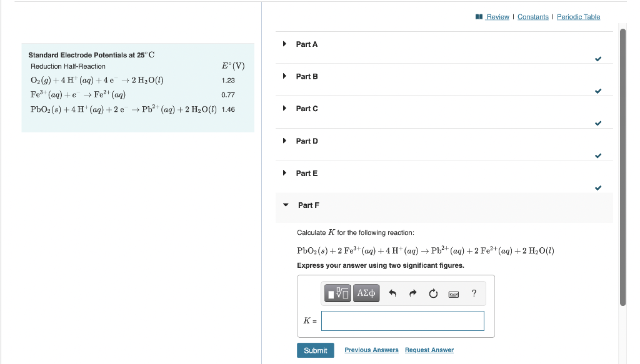
Task: Click the Submit button
Action: point(315,350)
